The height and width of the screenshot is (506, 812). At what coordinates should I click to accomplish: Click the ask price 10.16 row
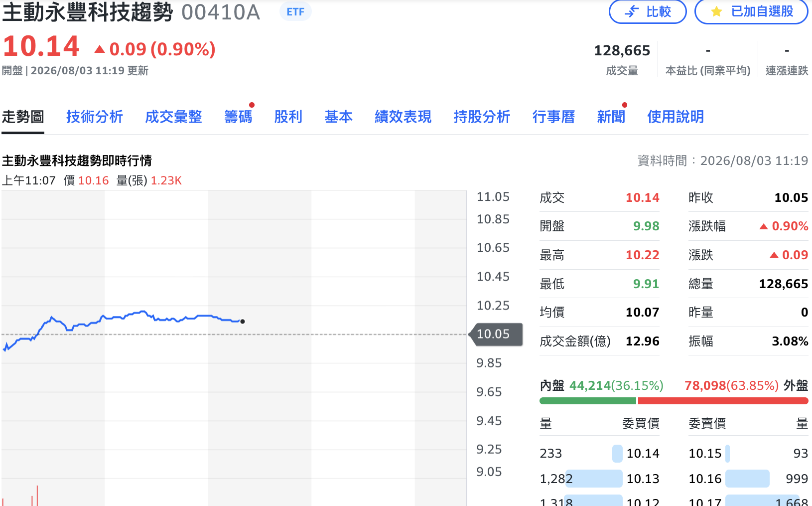[x=748, y=479]
